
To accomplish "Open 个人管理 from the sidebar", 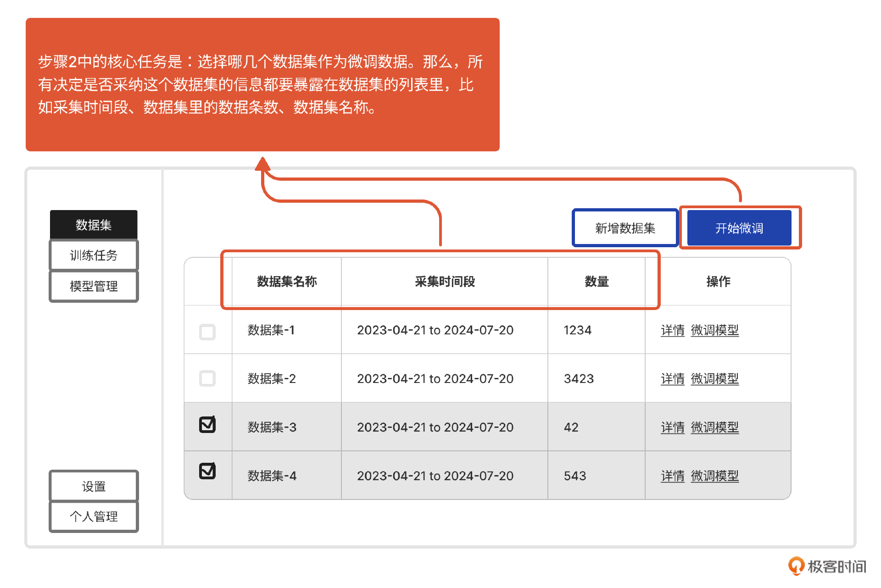I will (x=93, y=516).
